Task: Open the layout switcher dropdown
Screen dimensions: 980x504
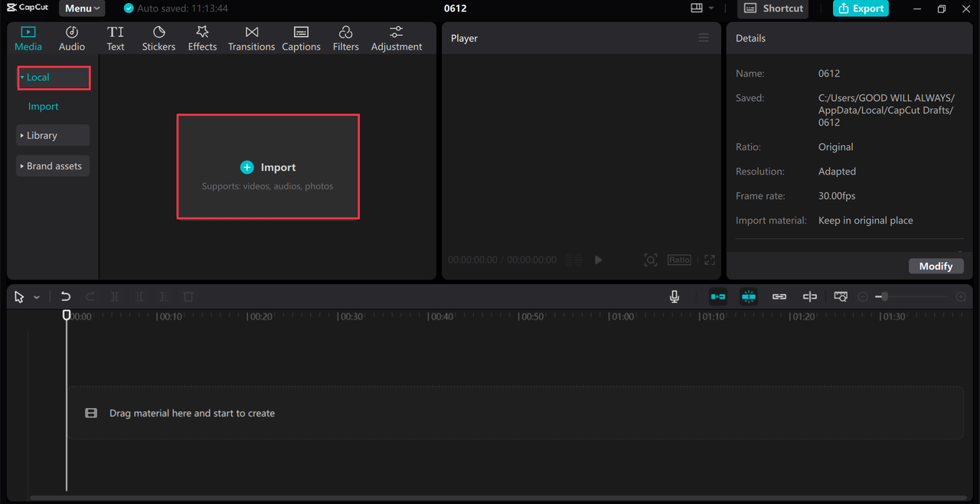Action: pos(701,8)
